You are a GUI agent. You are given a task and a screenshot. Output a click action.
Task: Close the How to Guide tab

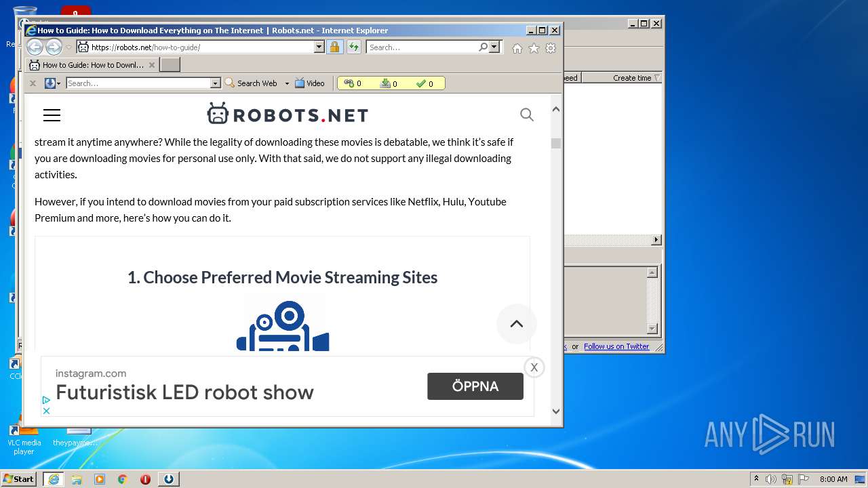click(152, 65)
